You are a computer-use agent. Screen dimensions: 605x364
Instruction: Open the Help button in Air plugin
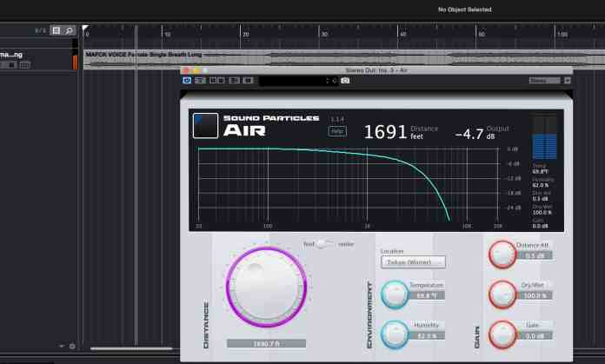point(337,131)
